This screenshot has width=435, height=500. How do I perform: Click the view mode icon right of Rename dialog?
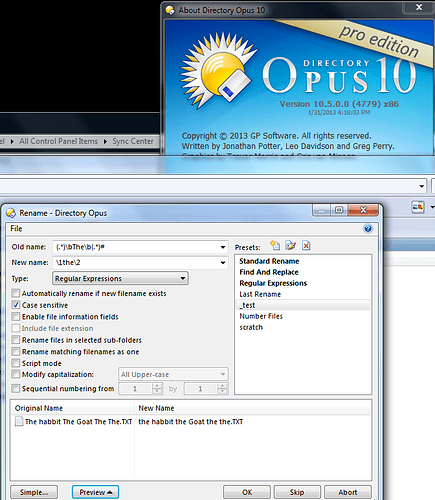(x=418, y=207)
